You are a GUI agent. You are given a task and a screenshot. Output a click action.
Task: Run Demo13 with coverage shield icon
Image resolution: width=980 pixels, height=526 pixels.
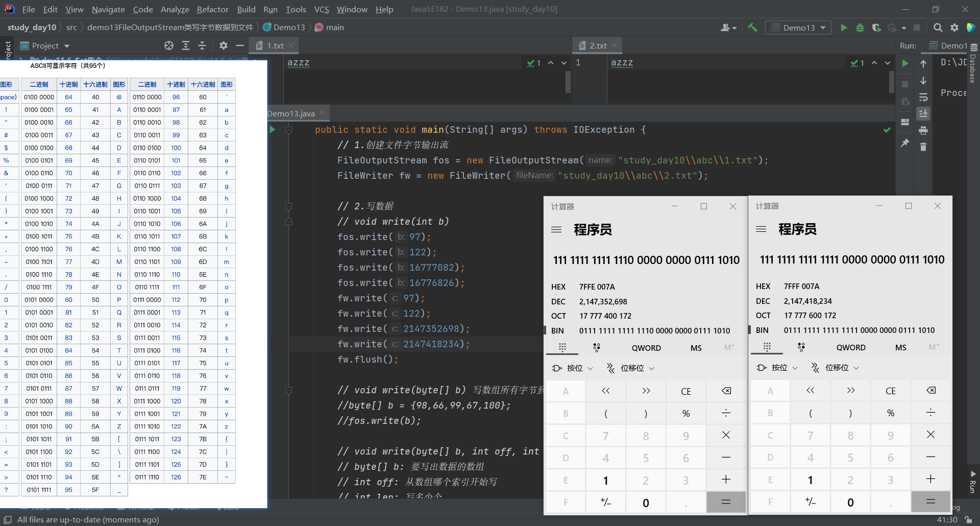[876, 28]
